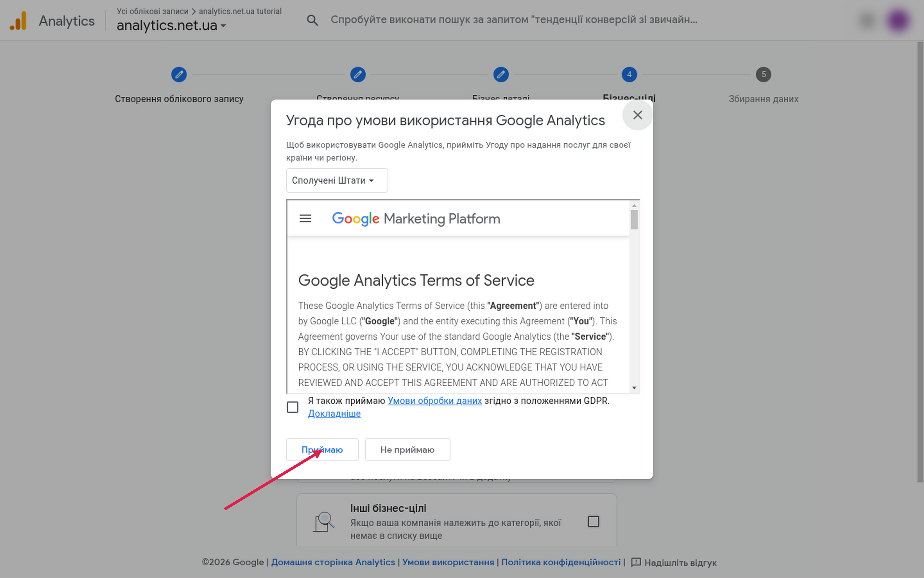Click the 'Приймаю' accept button
Image resolution: width=924 pixels, height=578 pixels.
pyautogui.click(x=322, y=450)
